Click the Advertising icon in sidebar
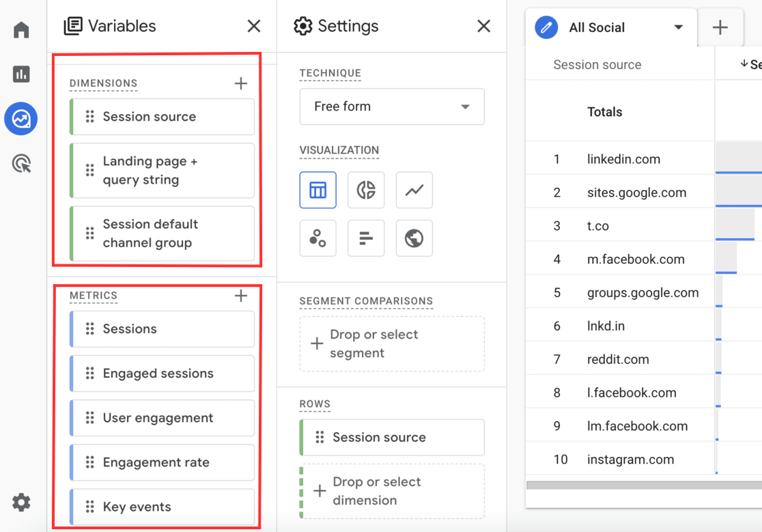 click(21, 164)
